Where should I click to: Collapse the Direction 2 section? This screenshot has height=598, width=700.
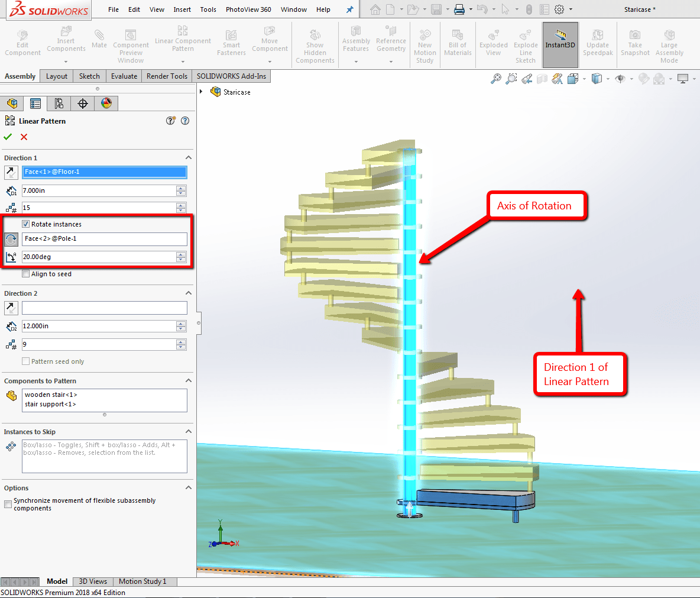pyautogui.click(x=188, y=292)
